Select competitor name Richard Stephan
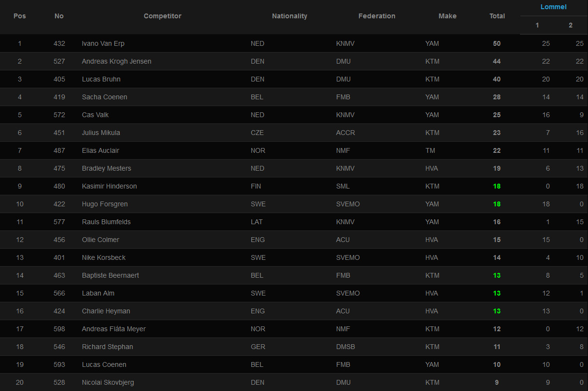The height and width of the screenshot is (391, 588). point(108,347)
